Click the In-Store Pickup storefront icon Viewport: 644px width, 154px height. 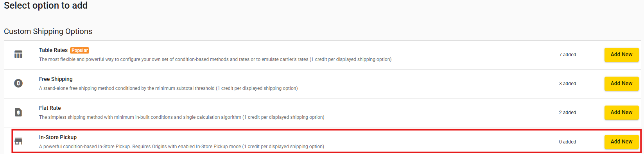(18, 141)
